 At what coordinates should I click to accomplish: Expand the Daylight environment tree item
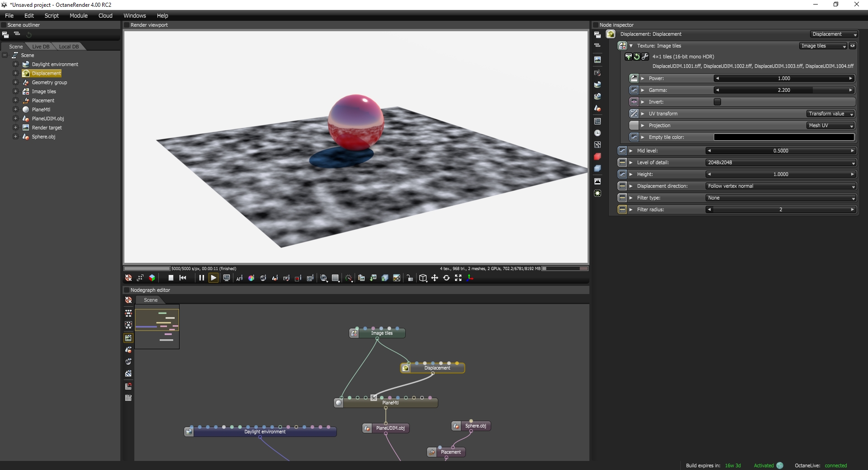[x=15, y=64]
